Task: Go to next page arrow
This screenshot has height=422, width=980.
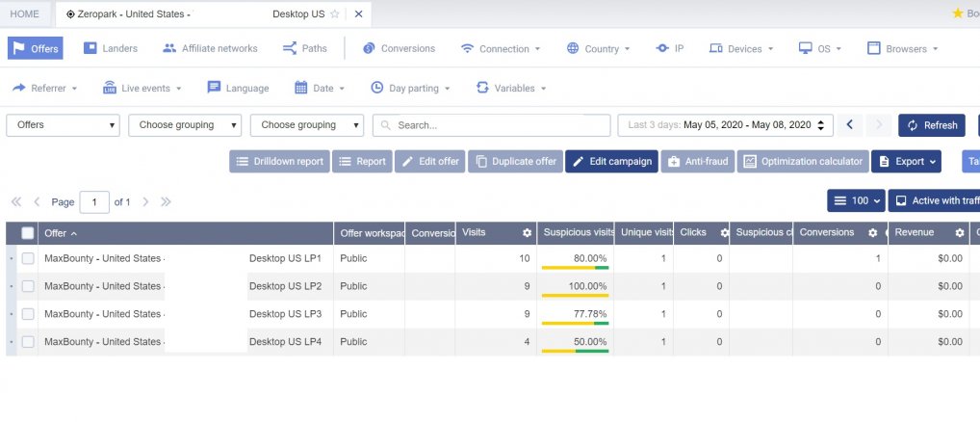Action: tap(145, 201)
